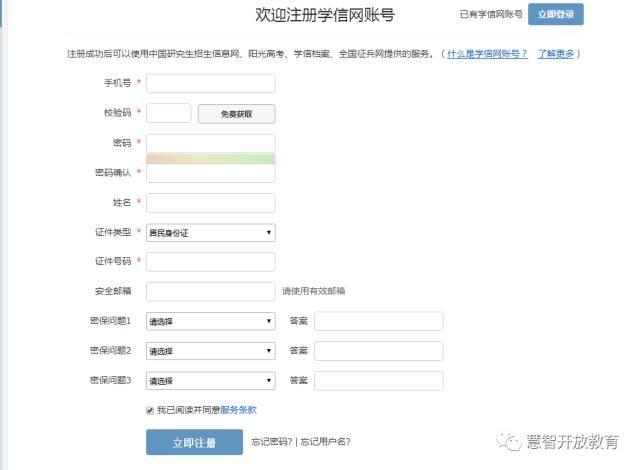Open the 忘记用户名? link
The image size is (640, 470).
click(x=325, y=441)
